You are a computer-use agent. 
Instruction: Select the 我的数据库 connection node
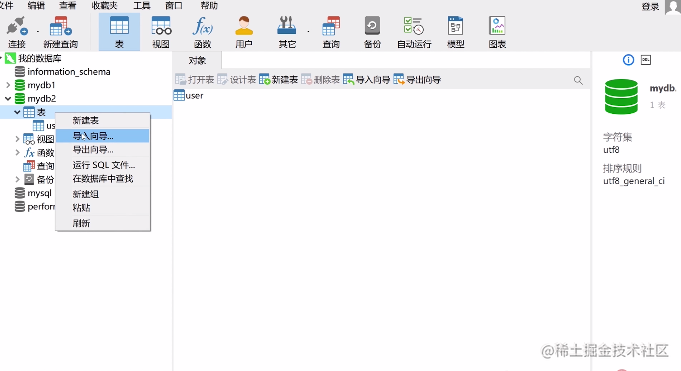tap(40, 58)
